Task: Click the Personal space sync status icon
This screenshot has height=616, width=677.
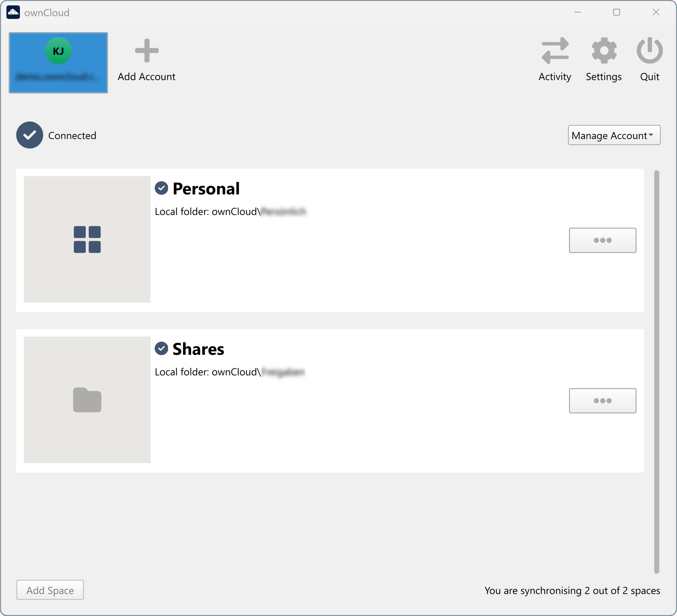Action: coord(161,188)
